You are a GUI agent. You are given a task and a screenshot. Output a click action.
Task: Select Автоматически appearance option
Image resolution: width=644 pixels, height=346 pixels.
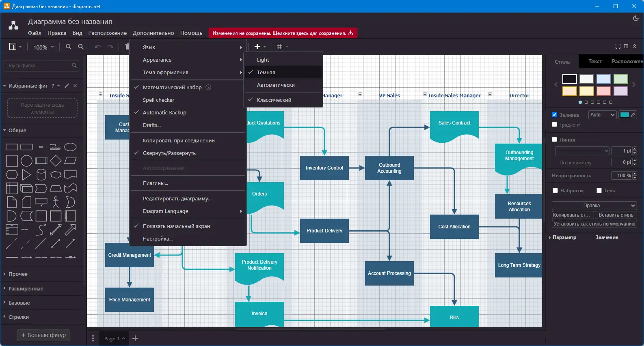(283, 85)
